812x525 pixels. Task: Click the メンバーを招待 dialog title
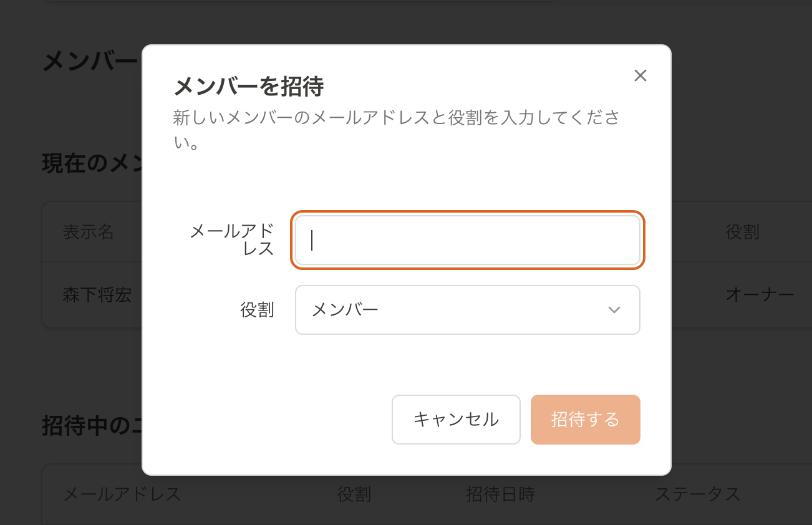(x=248, y=87)
